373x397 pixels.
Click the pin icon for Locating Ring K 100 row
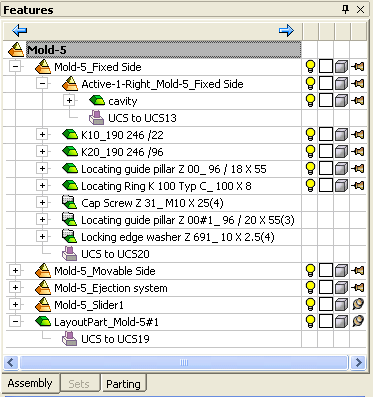click(358, 186)
